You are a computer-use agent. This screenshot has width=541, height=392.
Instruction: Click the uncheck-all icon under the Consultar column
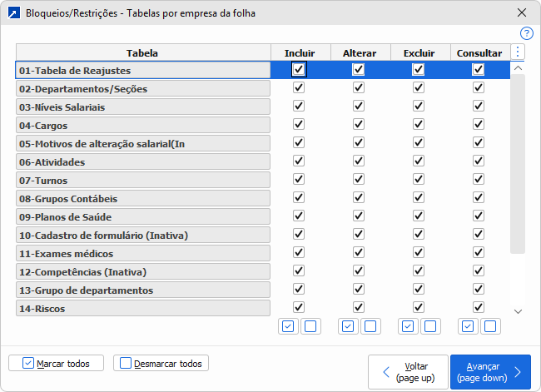[x=489, y=326]
